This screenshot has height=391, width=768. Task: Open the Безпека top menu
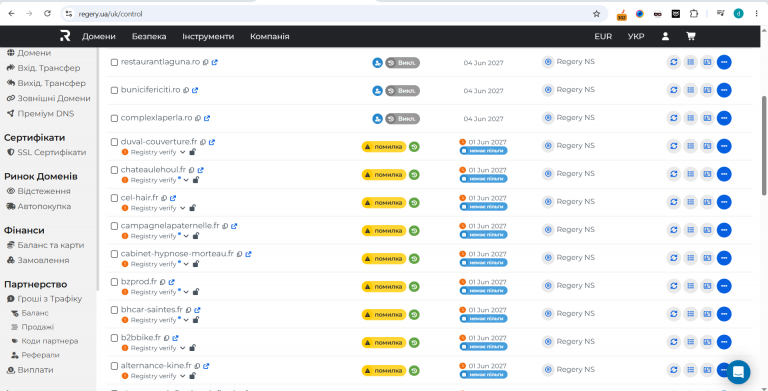click(x=149, y=36)
